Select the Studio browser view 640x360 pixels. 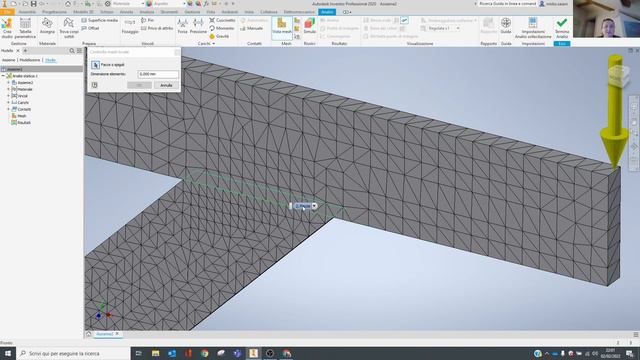point(51,60)
